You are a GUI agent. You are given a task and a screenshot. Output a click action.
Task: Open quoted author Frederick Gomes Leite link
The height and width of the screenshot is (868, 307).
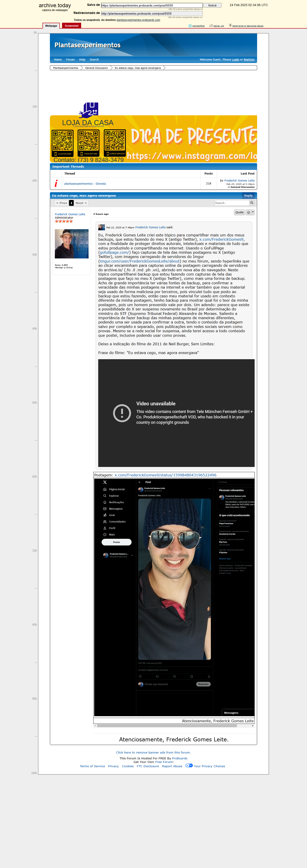point(151,227)
